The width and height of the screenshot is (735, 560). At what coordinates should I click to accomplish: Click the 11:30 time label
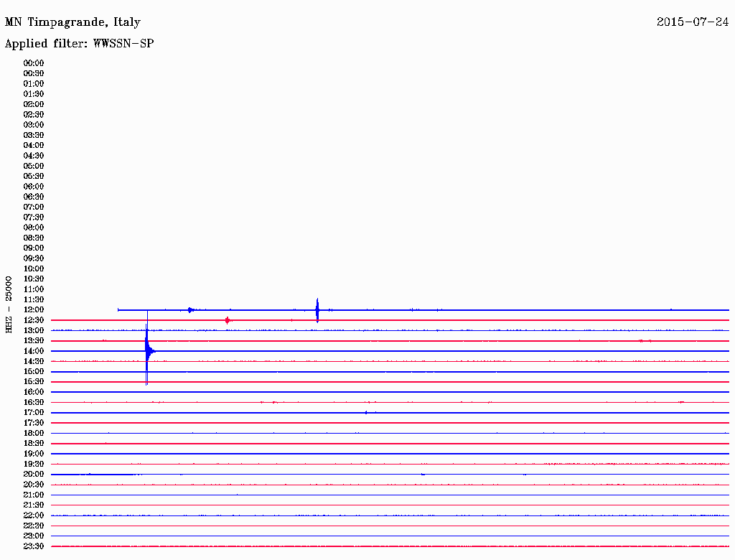pos(33,299)
